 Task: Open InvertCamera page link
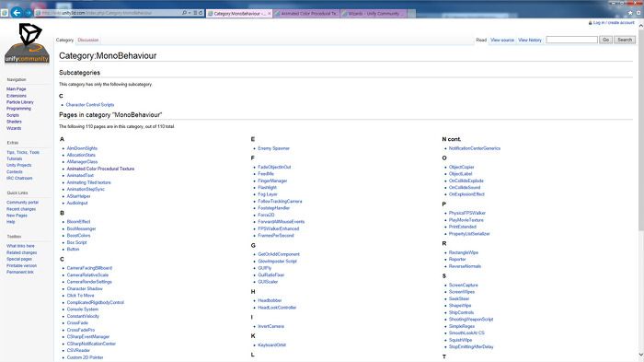click(x=270, y=326)
